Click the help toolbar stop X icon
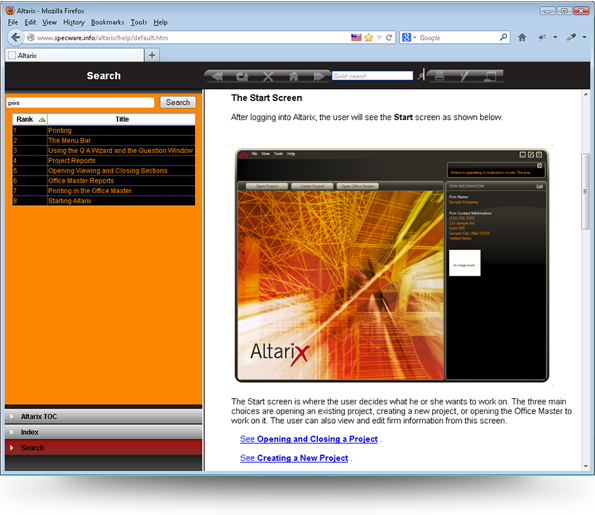This screenshot has height=515, width=595. [268, 76]
